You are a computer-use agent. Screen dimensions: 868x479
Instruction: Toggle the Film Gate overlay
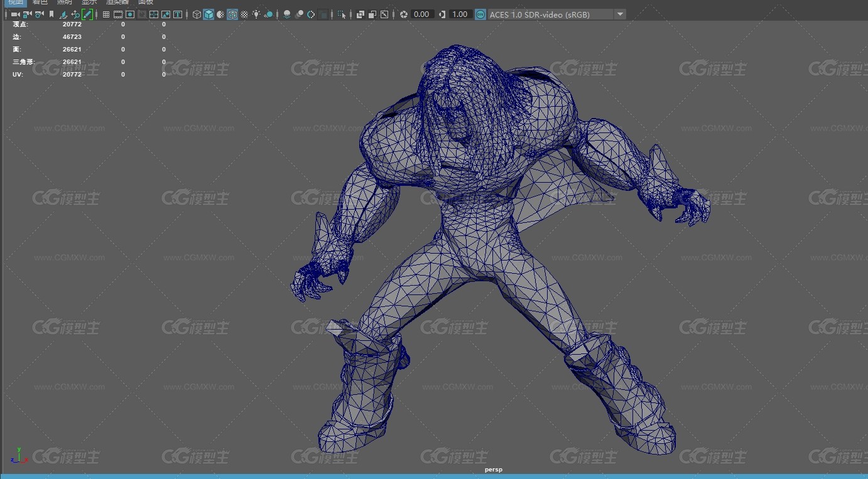click(117, 14)
